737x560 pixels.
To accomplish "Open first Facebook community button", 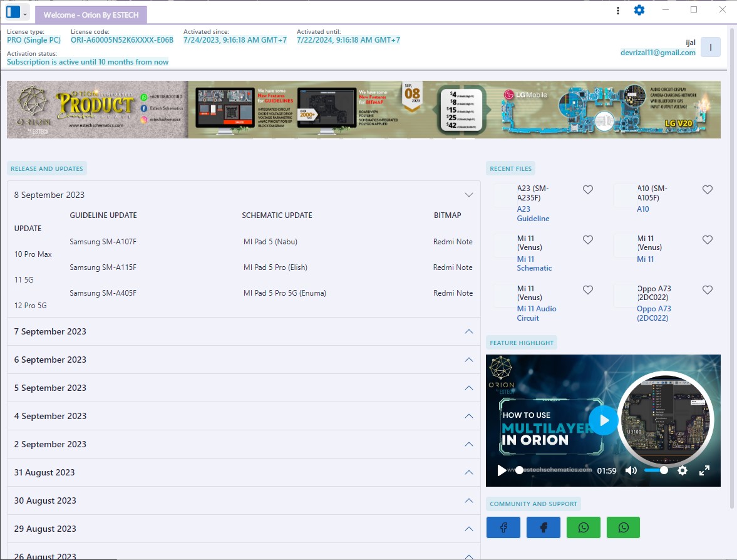I will (x=503, y=527).
